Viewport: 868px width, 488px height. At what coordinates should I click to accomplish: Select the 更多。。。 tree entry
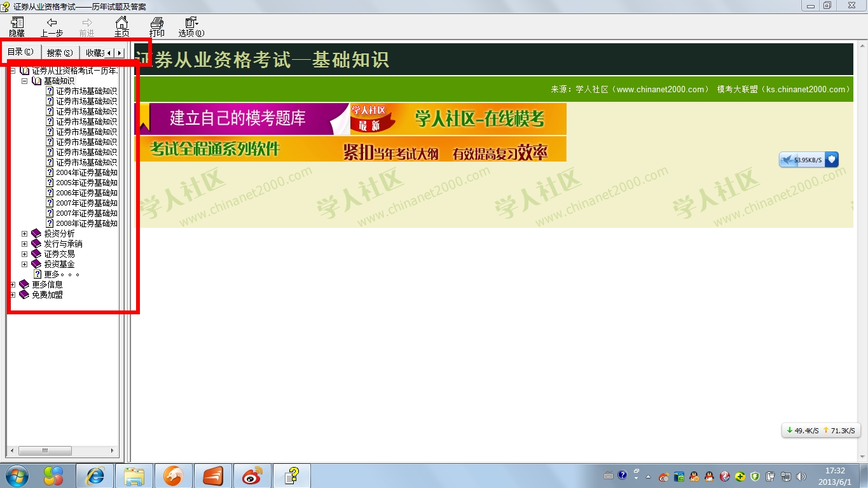coord(62,274)
